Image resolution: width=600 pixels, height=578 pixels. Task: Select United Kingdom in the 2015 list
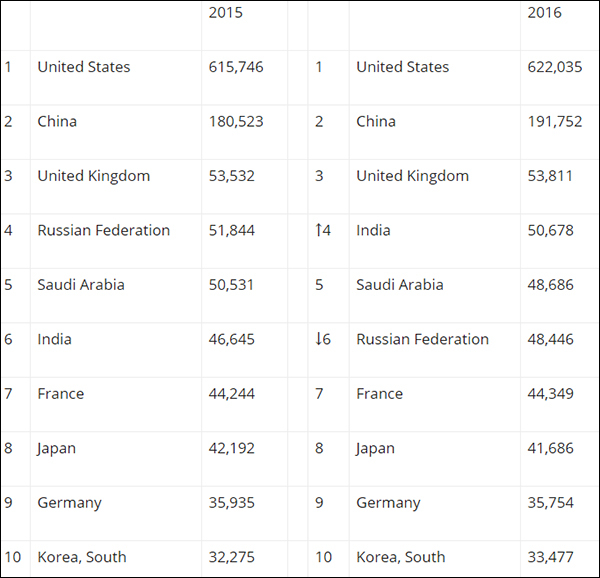pyautogui.click(x=94, y=176)
